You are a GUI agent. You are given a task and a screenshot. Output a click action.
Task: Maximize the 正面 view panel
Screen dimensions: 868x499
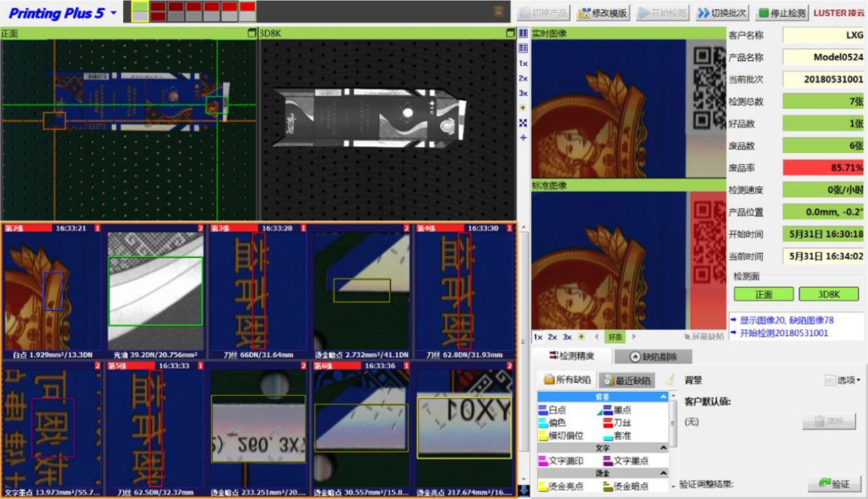coord(252,33)
